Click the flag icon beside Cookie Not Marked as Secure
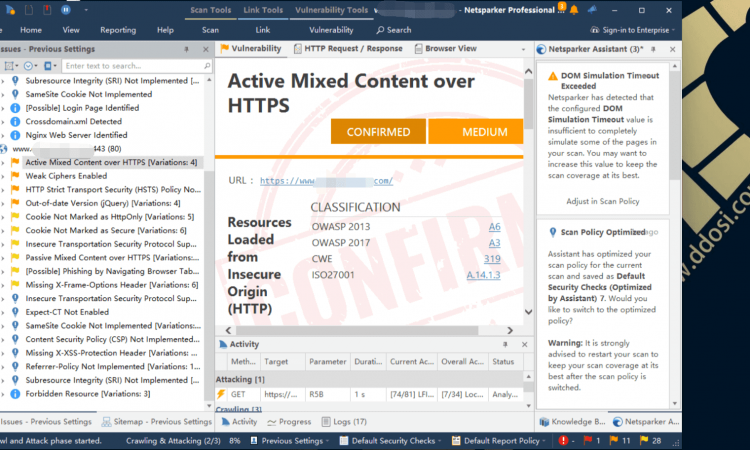This screenshot has width=750, height=450. tap(15, 230)
